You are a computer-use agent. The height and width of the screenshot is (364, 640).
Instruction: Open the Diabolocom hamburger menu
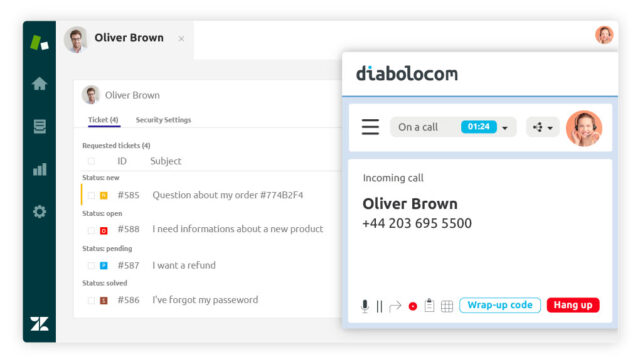[x=370, y=127]
